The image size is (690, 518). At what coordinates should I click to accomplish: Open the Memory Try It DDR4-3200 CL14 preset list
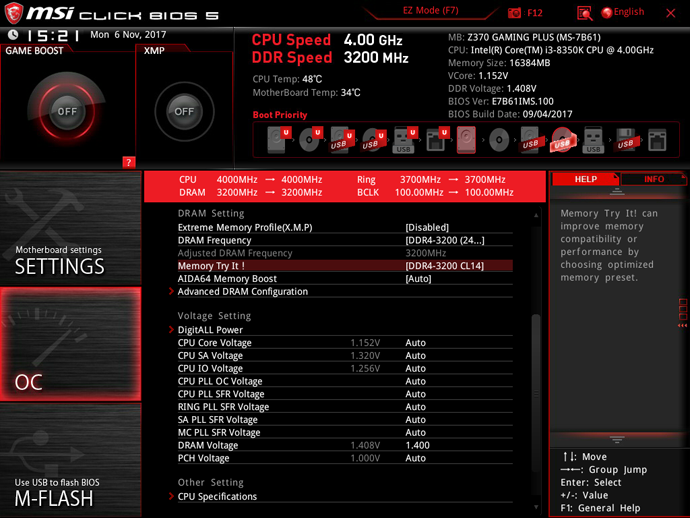tap(444, 266)
